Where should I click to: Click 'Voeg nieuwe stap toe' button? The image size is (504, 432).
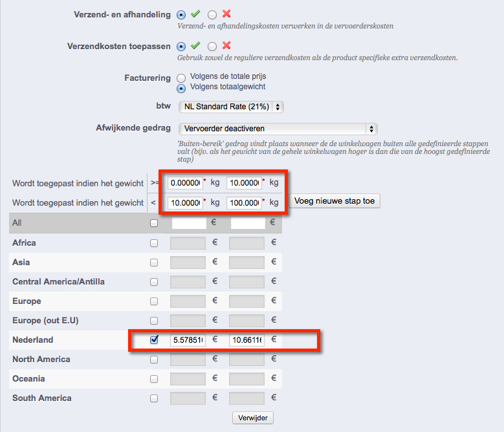tap(334, 201)
